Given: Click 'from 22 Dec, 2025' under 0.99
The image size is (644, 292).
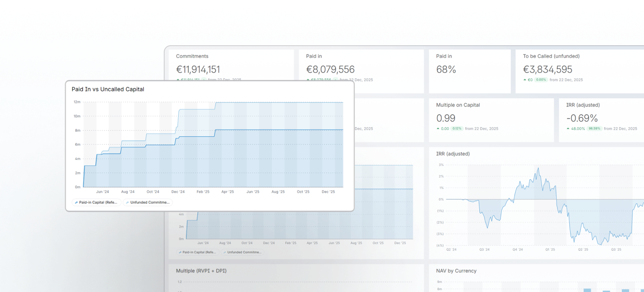Looking at the screenshot, I should (x=482, y=128).
